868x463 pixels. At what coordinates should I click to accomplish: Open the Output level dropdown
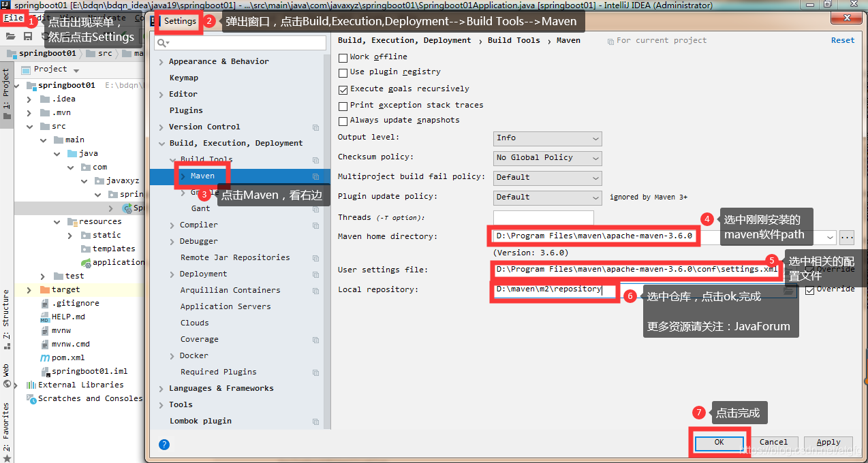point(548,138)
